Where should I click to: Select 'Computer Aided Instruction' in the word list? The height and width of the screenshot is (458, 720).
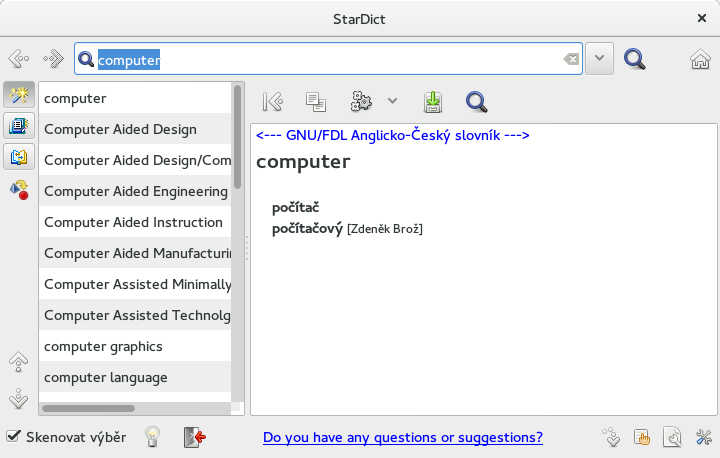pyautogui.click(x=133, y=222)
